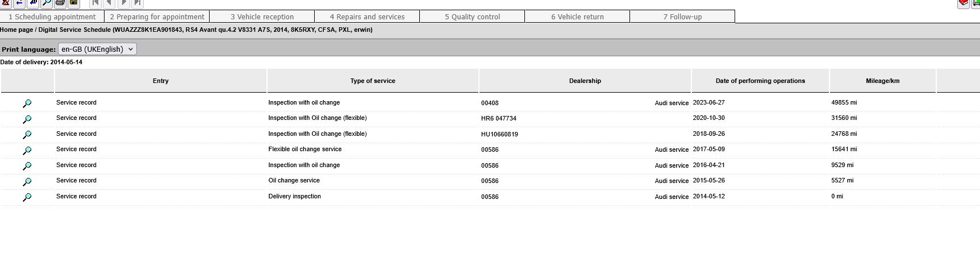Screen dimensions: 980x266
Task: Open the Print language dropdown
Action: click(x=97, y=49)
